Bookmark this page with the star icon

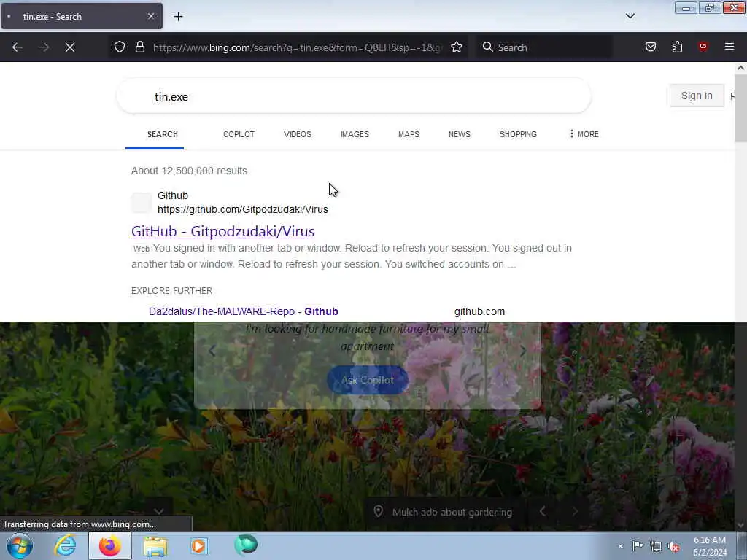[x=457, y=47]
